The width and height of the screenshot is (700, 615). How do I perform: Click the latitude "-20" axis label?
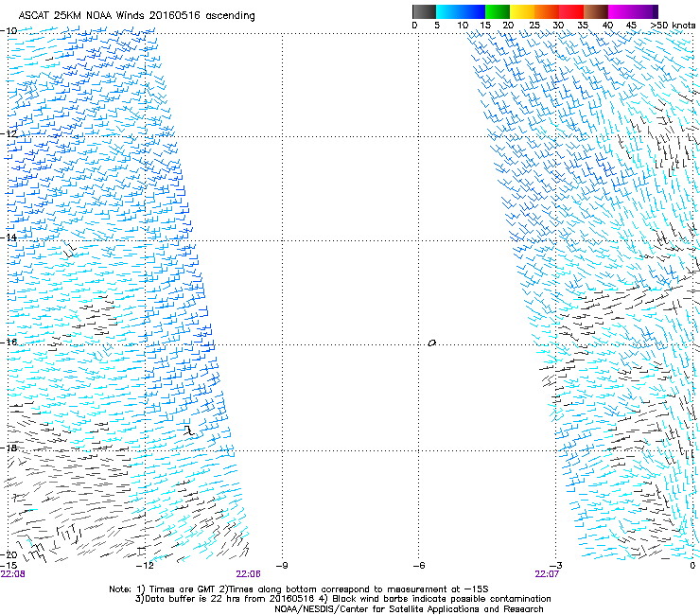coord(9,554)
